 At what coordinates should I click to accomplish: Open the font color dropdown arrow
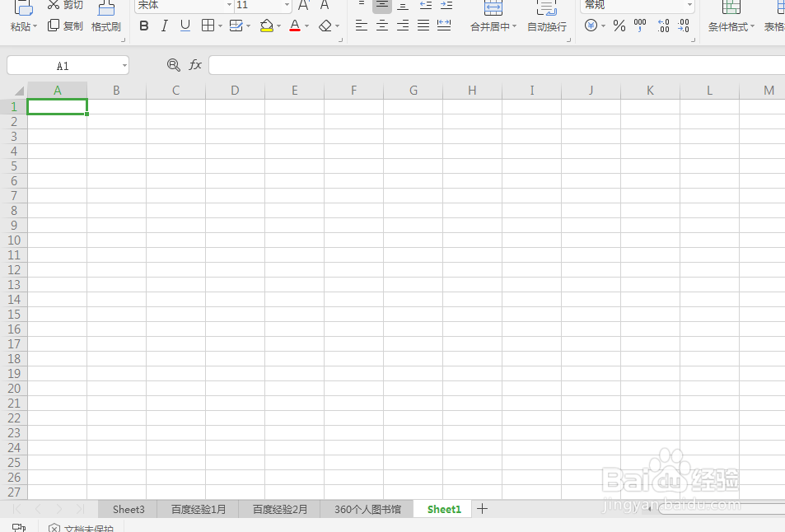pyautogui.click(x=307, y=26)
